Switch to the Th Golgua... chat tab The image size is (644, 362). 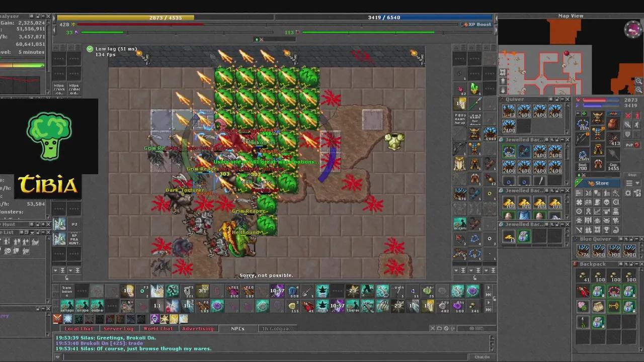277,329
